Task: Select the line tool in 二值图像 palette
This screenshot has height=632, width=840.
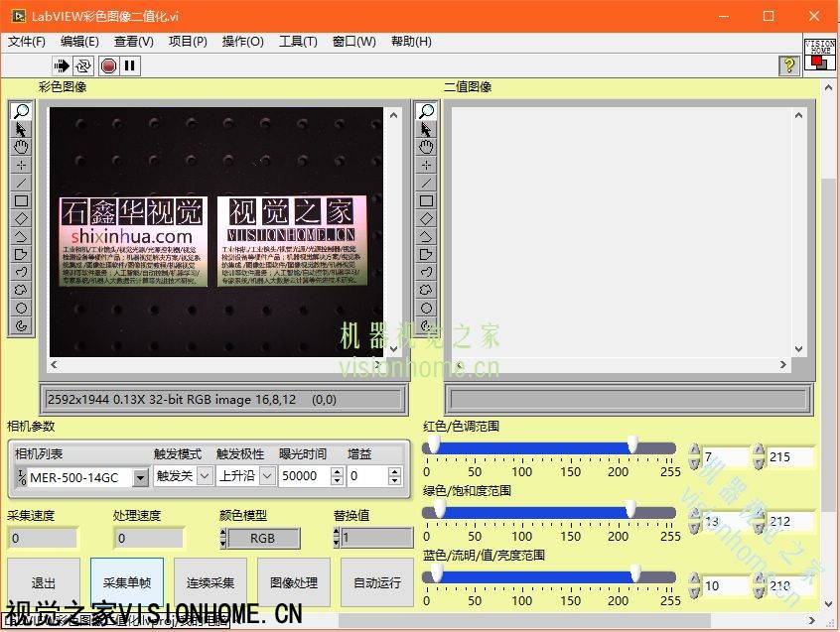Action: [426, 183]
